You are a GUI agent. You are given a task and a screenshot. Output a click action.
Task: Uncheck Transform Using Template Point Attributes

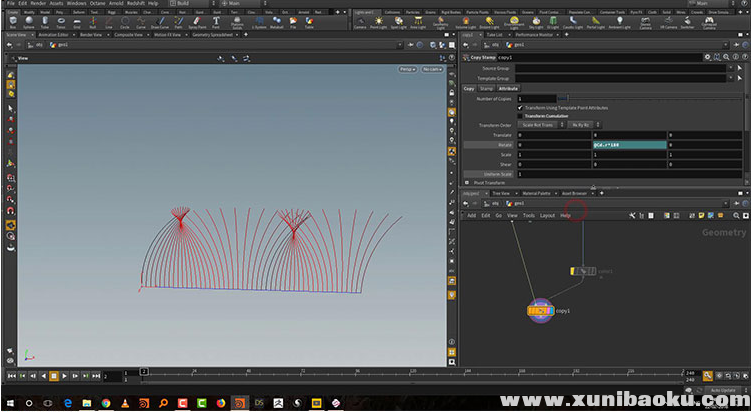(520, 107)
